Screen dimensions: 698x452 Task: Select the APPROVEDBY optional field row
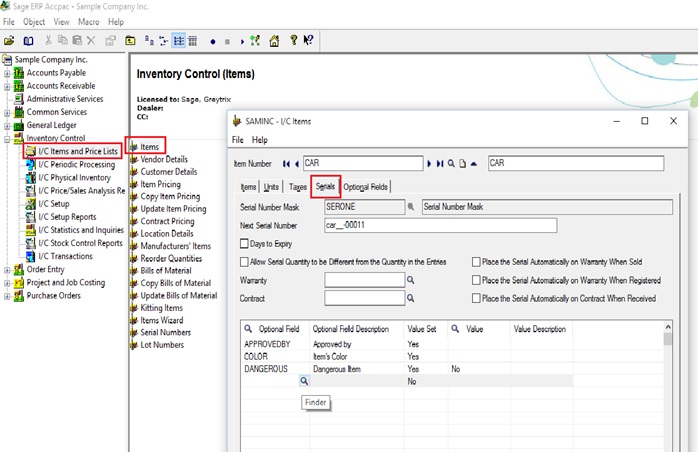click(407, 344)
